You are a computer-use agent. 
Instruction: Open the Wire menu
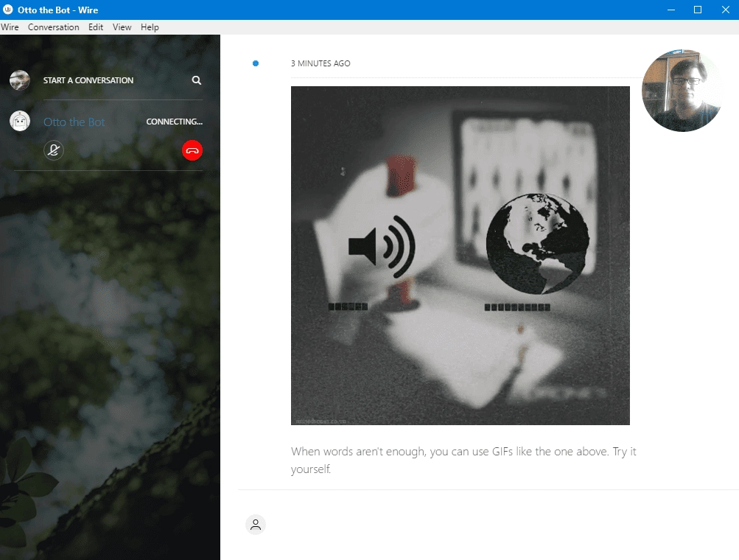[10, 27]
